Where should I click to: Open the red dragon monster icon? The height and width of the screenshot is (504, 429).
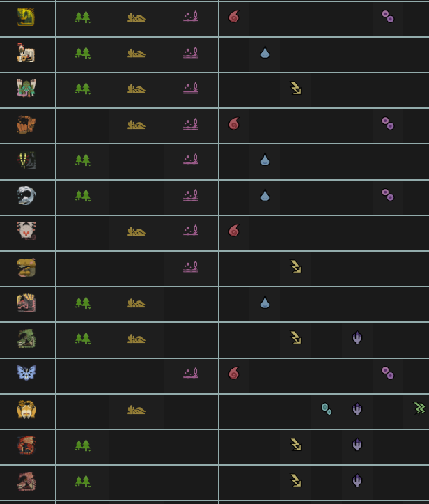(x=26, y=445)
